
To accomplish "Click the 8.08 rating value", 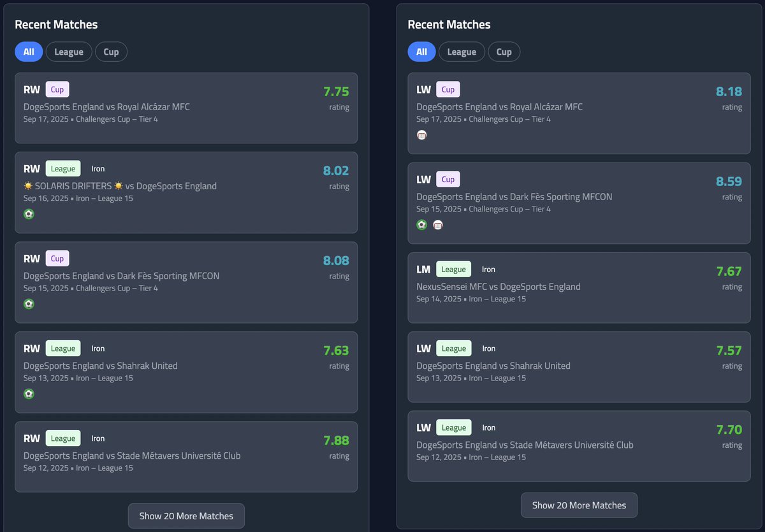I will [336, 261].
